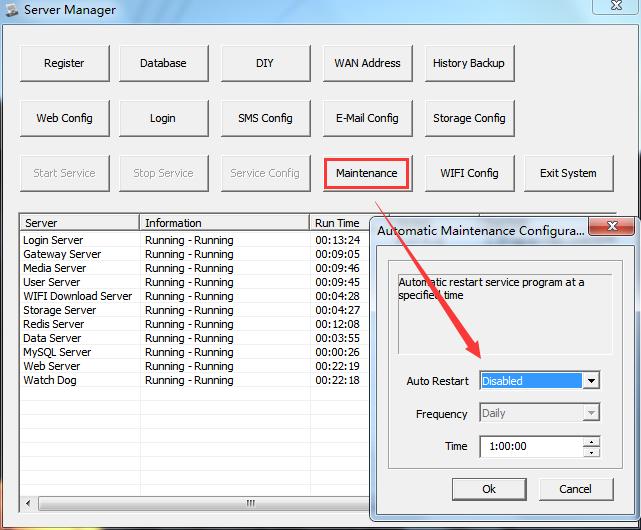Open WIFI Config
This screenshot has height=530, width=641.
[x=469, y=173]
